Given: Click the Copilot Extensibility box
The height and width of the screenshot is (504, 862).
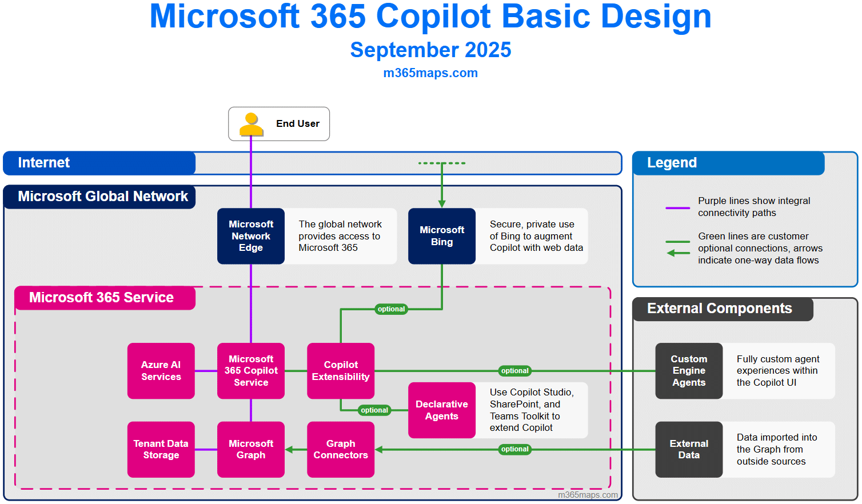Looking at the screenshot, I should (x=341, y=371).
